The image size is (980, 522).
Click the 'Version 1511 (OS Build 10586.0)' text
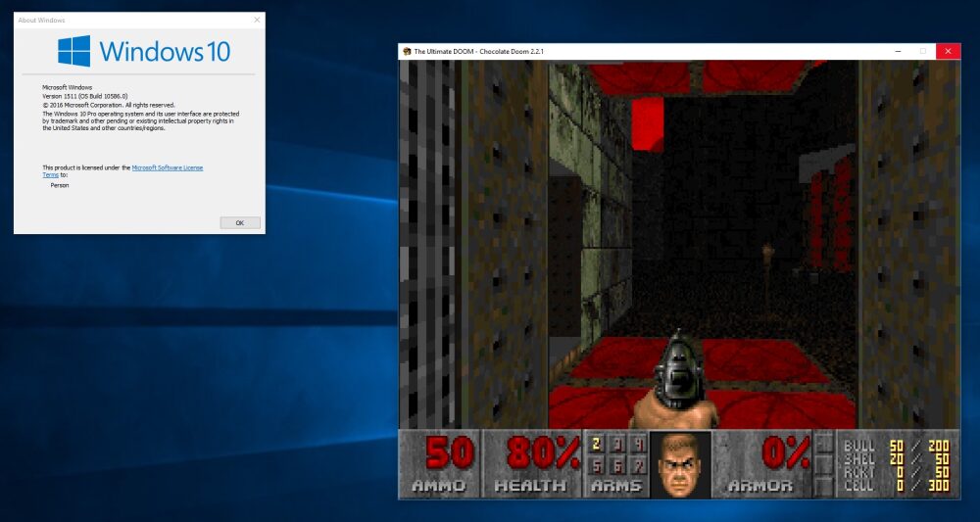coord(85,96)
